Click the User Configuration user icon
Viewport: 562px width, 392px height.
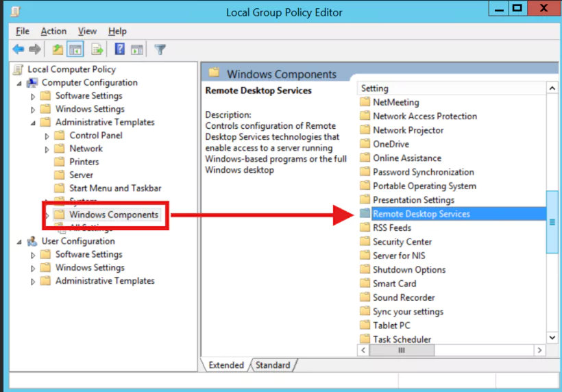tap(32, 241)
